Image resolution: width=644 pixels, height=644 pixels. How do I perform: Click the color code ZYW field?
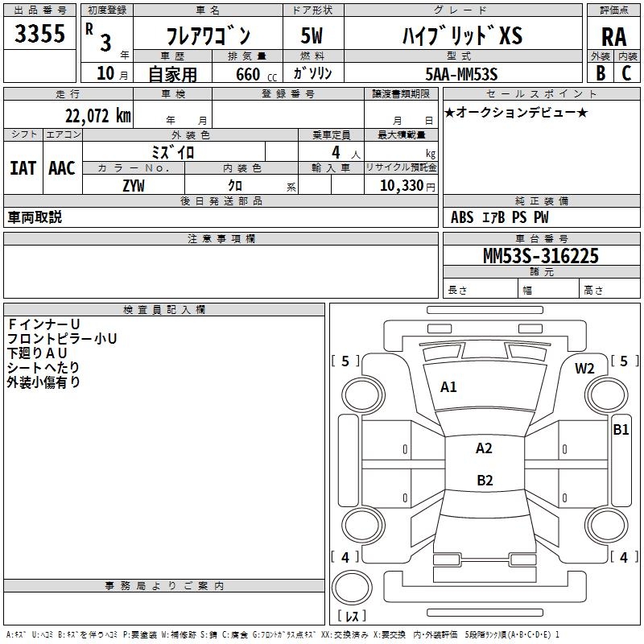134,185
